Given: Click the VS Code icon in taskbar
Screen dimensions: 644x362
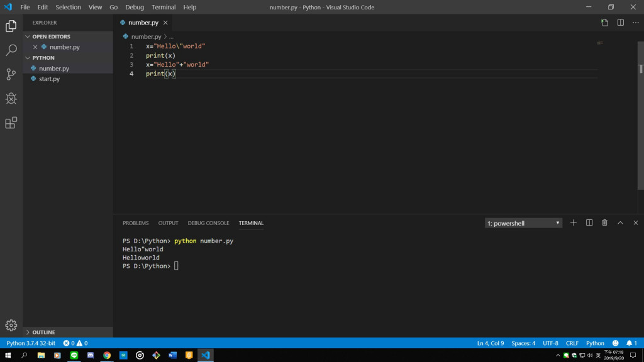Looking at the screenshot, I should pyautogui.click(x=206, y=356).
